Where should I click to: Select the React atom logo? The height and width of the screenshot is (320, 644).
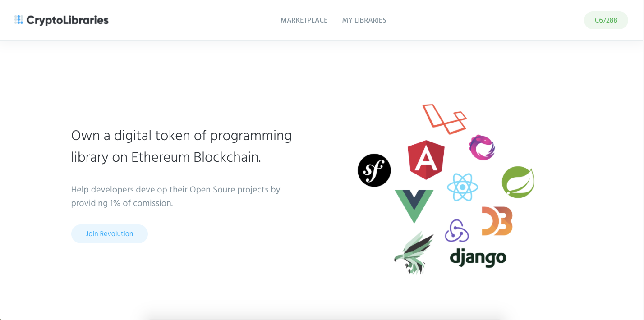coord(463,187)
